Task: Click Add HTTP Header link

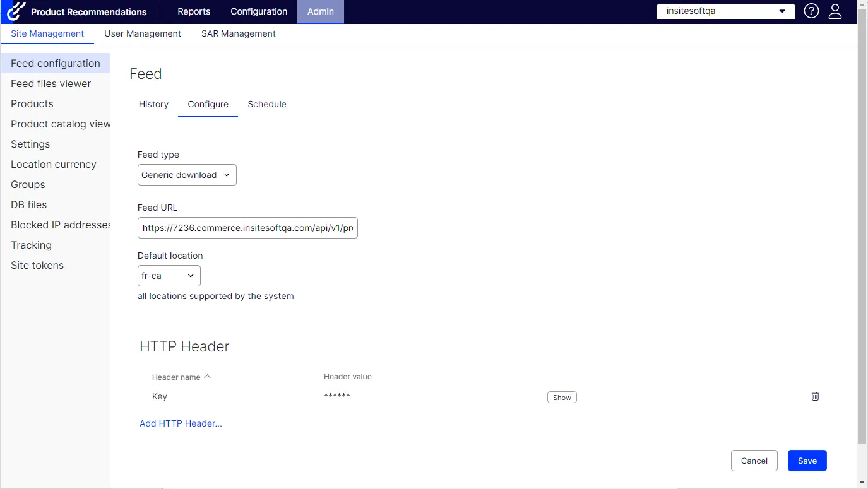Action: (x=181, y=423)
